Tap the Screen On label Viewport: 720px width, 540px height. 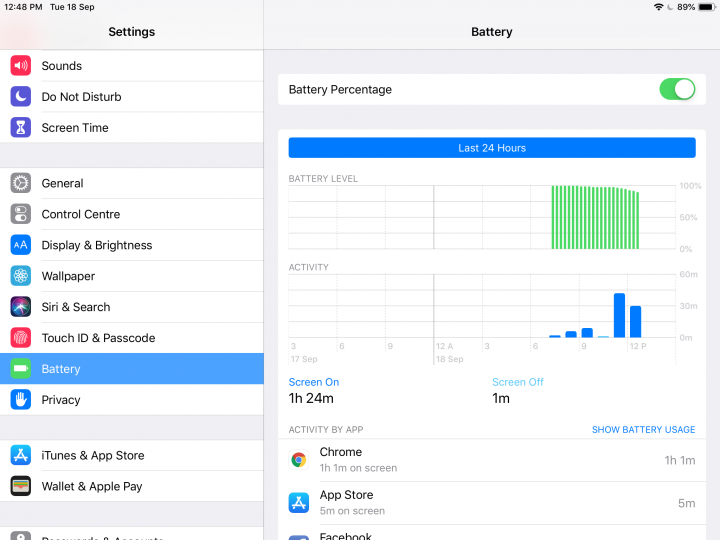tap(314, 382)
